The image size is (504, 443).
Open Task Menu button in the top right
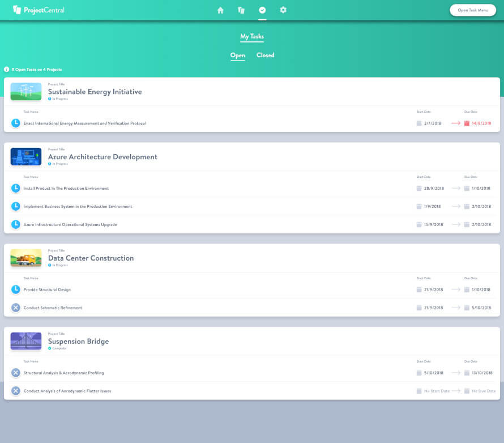[x=472, y=10]
